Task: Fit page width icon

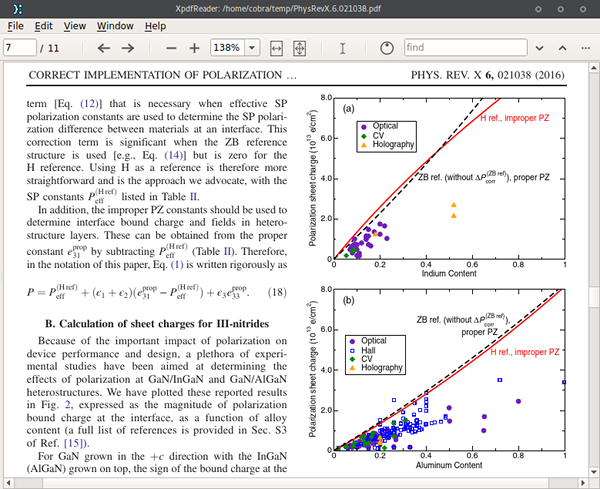Action: pyautogui.click(x=276, y=48)
